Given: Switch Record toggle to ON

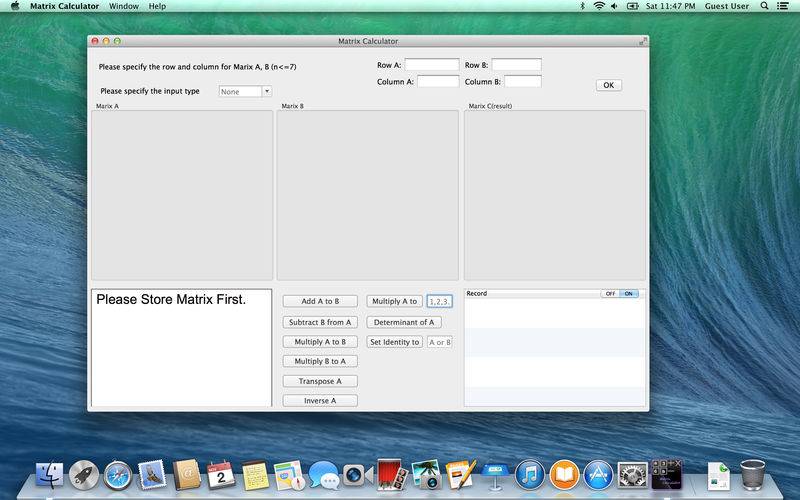Looking at the screenshot, I should (629, 293).
